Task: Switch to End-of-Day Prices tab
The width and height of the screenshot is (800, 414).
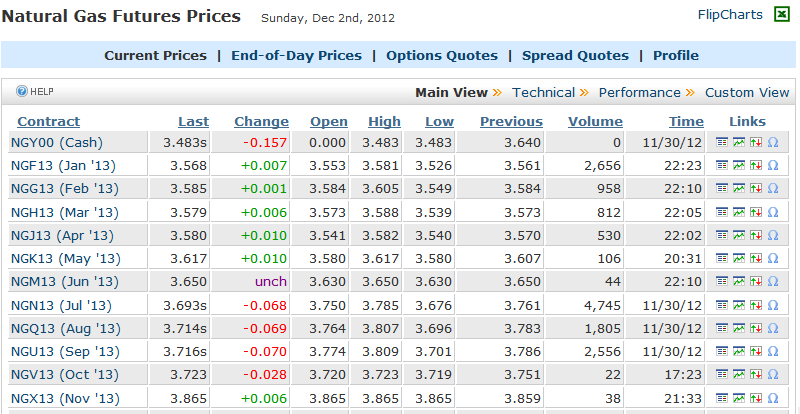Action: [x=296, y=56]
